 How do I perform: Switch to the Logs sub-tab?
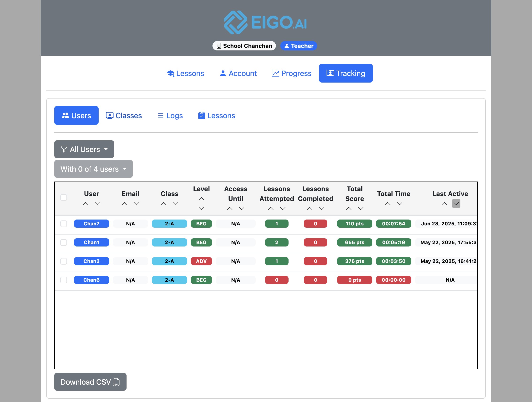point(170,115)
